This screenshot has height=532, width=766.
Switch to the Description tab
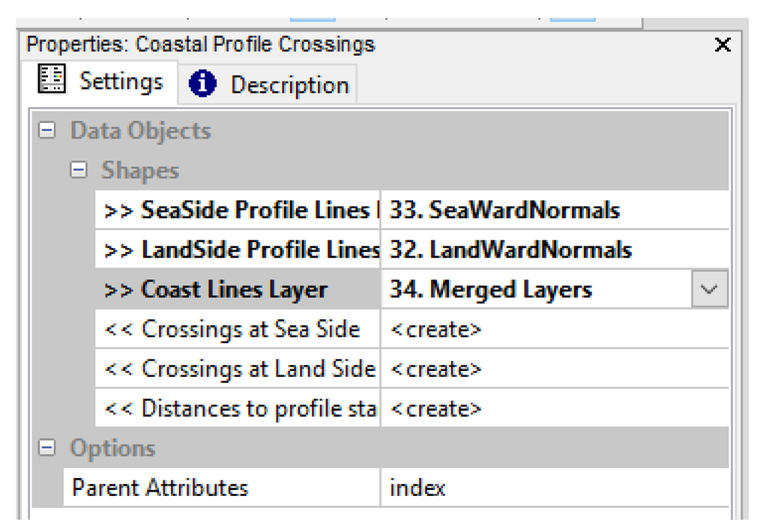click(x=289, y=85)
